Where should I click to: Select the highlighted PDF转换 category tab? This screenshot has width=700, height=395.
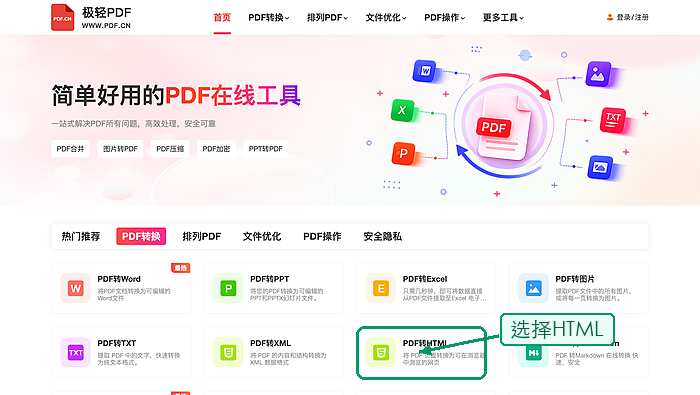141,236
